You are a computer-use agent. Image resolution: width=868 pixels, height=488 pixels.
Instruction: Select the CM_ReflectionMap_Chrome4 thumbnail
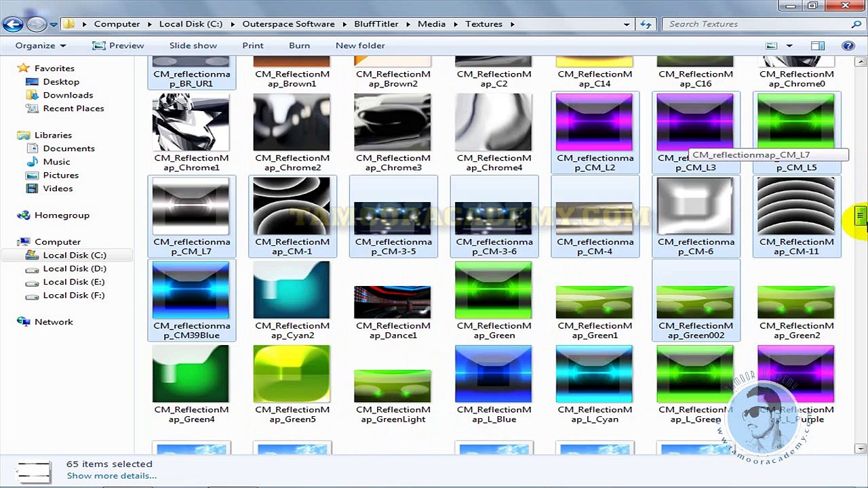tap(494, 123)
